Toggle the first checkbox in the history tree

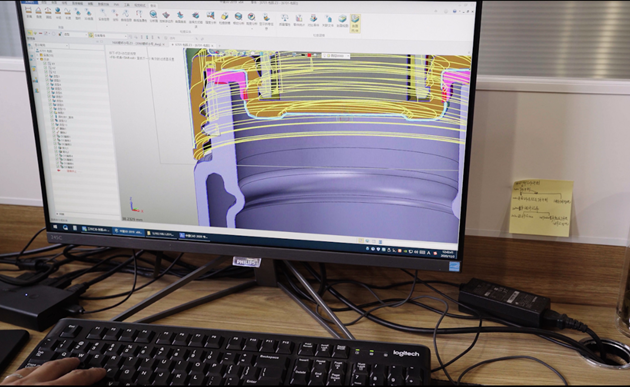point(46,63)
